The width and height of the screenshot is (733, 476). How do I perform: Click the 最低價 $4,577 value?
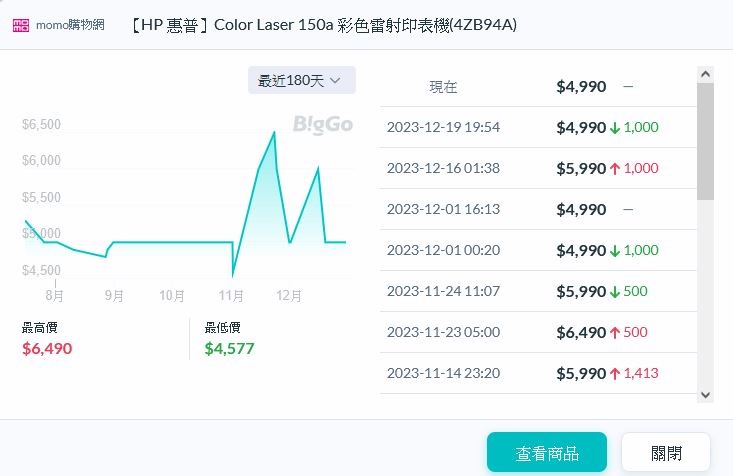(229, 349)
